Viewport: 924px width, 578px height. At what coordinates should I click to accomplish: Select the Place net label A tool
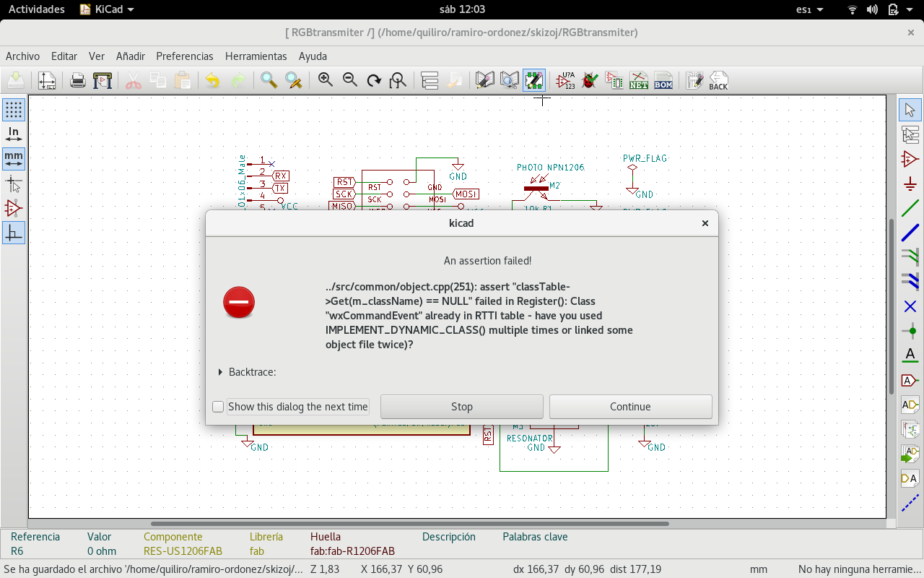(910, 355)
